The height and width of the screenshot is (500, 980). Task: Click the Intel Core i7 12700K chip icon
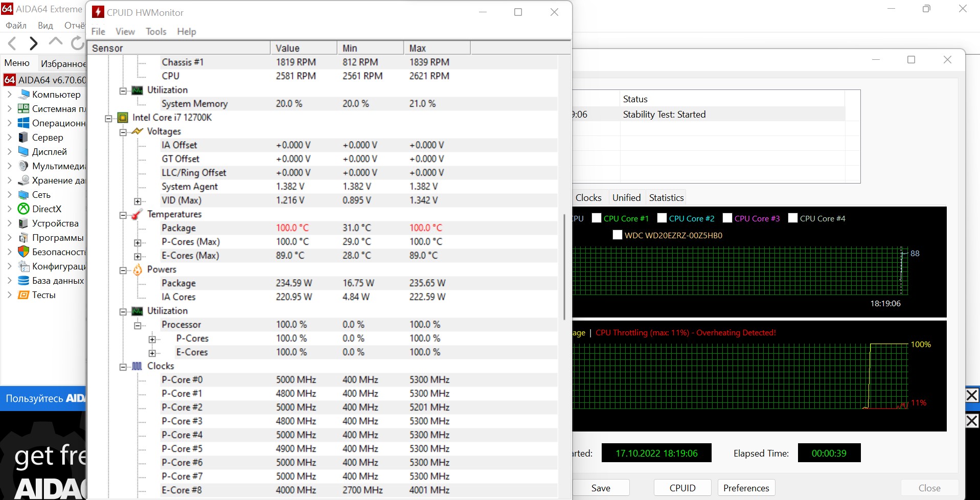coord(123,118)
